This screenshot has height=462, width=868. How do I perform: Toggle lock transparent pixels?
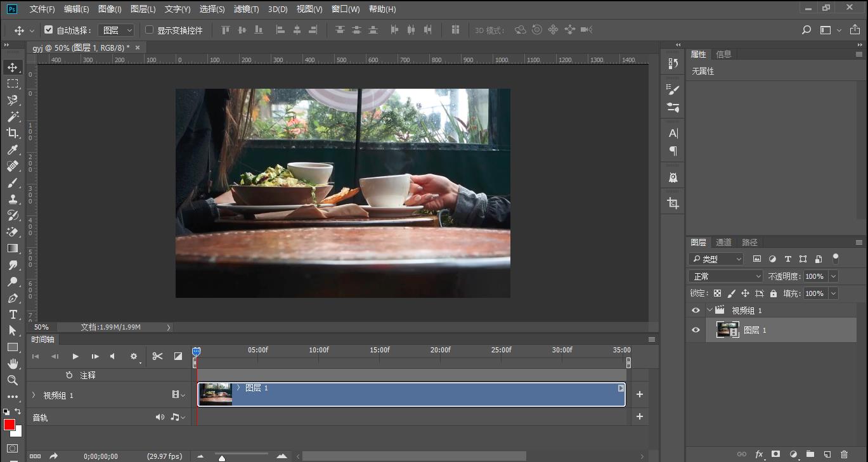click(x=717, y=293)
